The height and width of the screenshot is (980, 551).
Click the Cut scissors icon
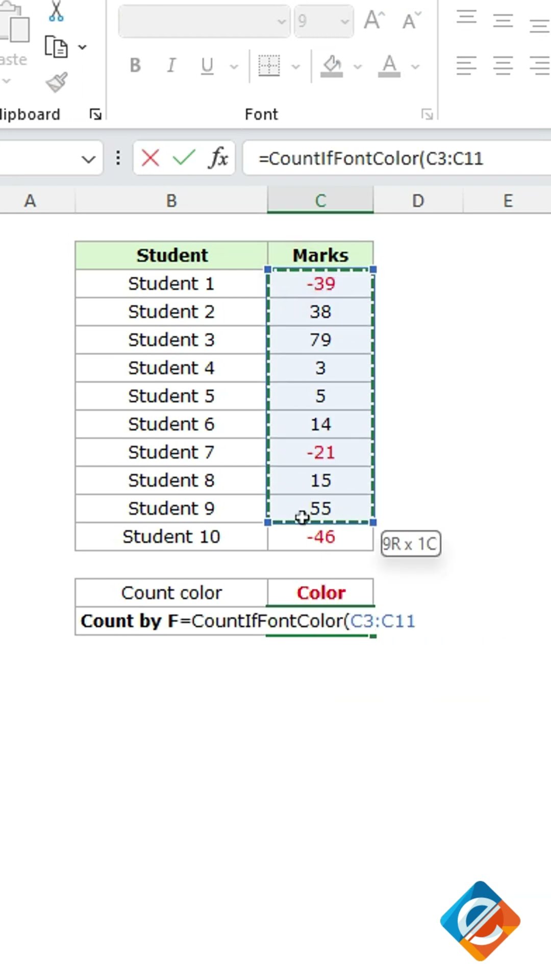tap(56, 11)
